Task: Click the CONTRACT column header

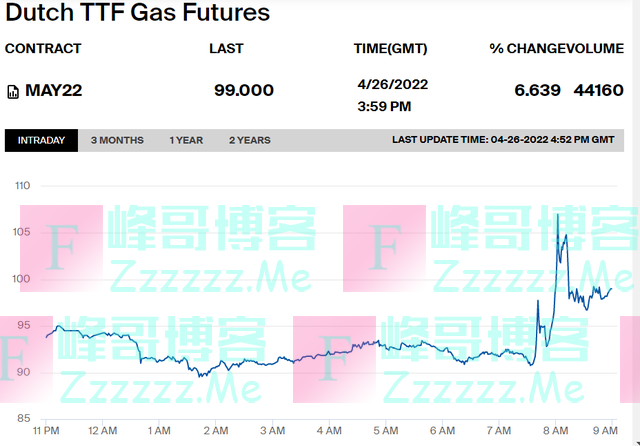Action: pos(43,48)
